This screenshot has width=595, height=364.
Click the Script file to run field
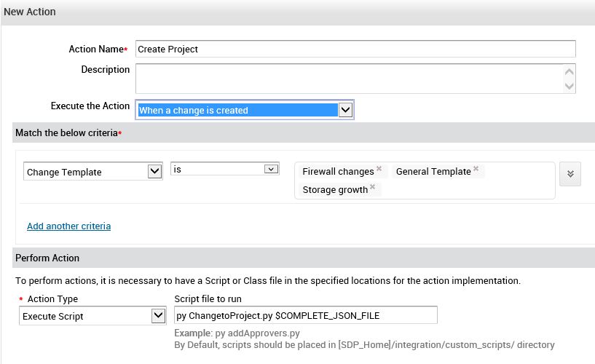(306, 315)
